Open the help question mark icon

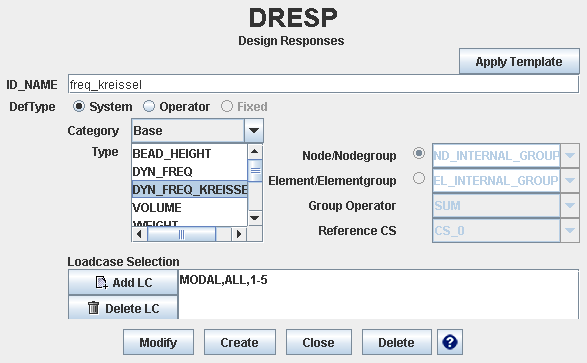[450, 342]
